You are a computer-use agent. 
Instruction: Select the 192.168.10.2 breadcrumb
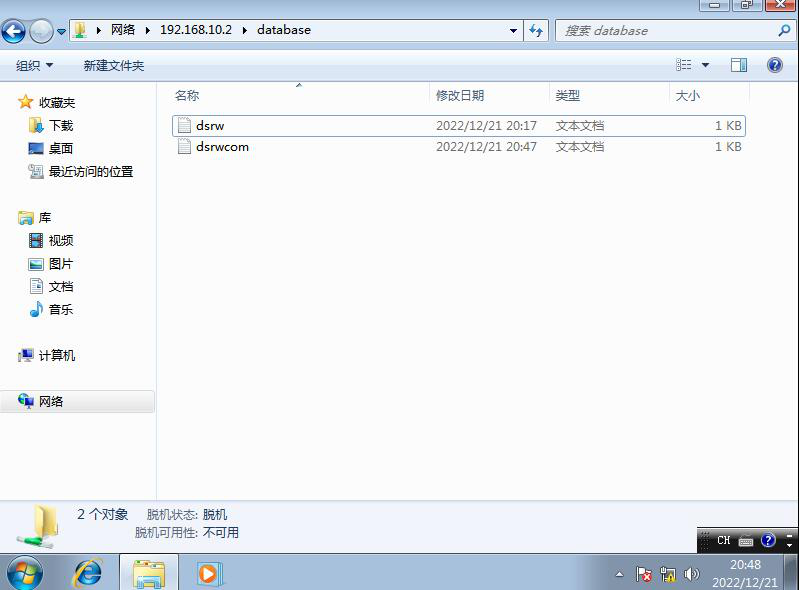tap(196, 30)
